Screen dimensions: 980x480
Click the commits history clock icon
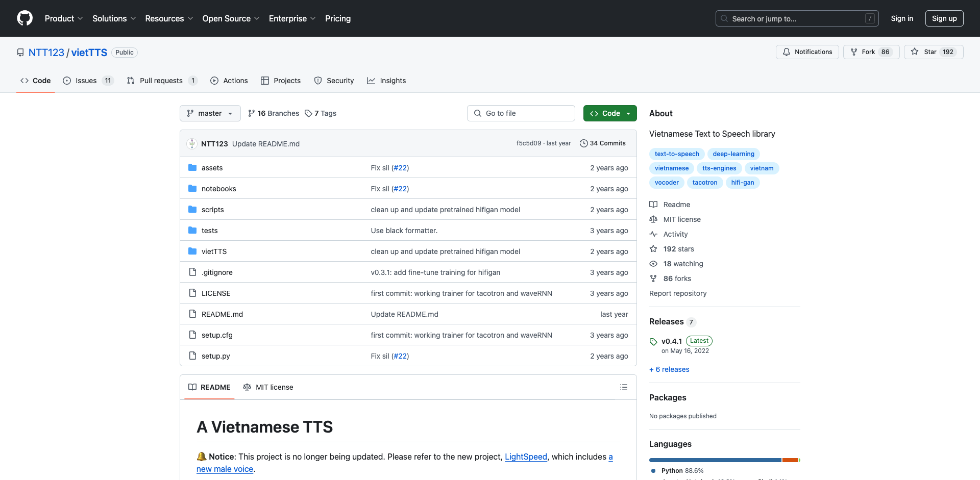[583, 143]
